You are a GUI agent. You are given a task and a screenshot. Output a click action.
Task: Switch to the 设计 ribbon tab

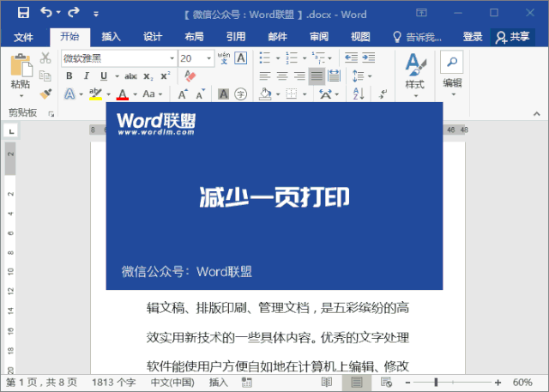pyautogui.click(x=153, y=36)
